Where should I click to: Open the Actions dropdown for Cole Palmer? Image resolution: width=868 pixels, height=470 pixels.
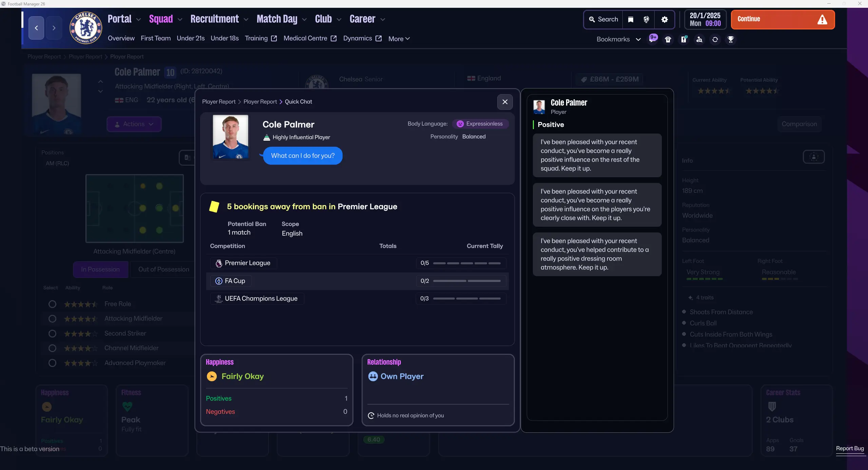click(134, 124)
